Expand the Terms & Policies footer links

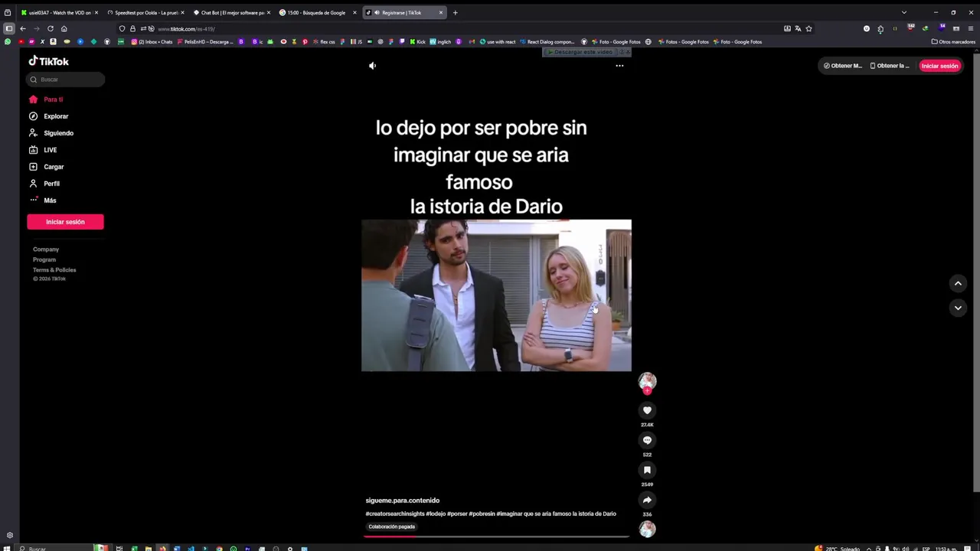[x=54, y=270]
